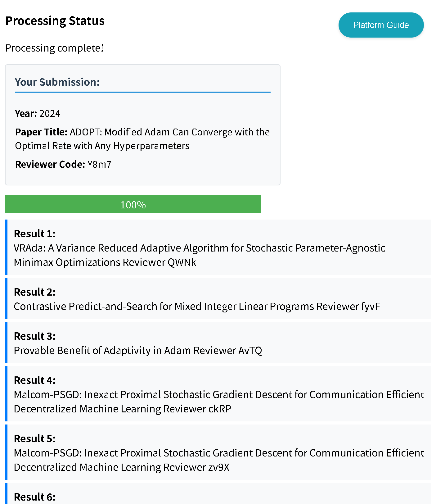
Task: Click the 'Your Submission:' header
Action: [x=57, y=82]
